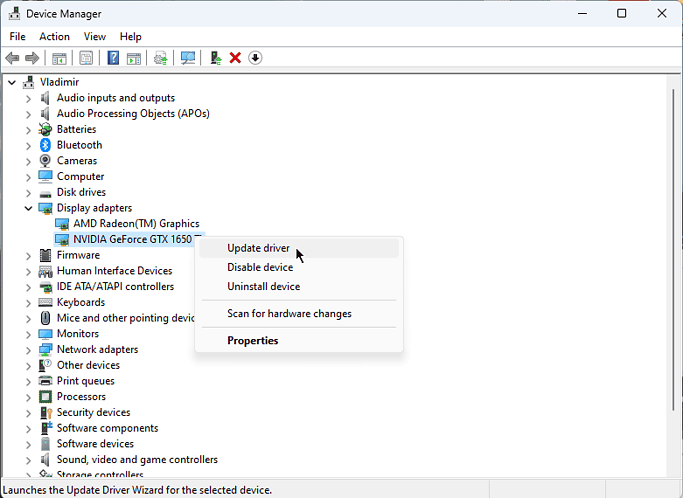
Task: Click the circled down-arrow toolbar icon
Action: (255, 58)
